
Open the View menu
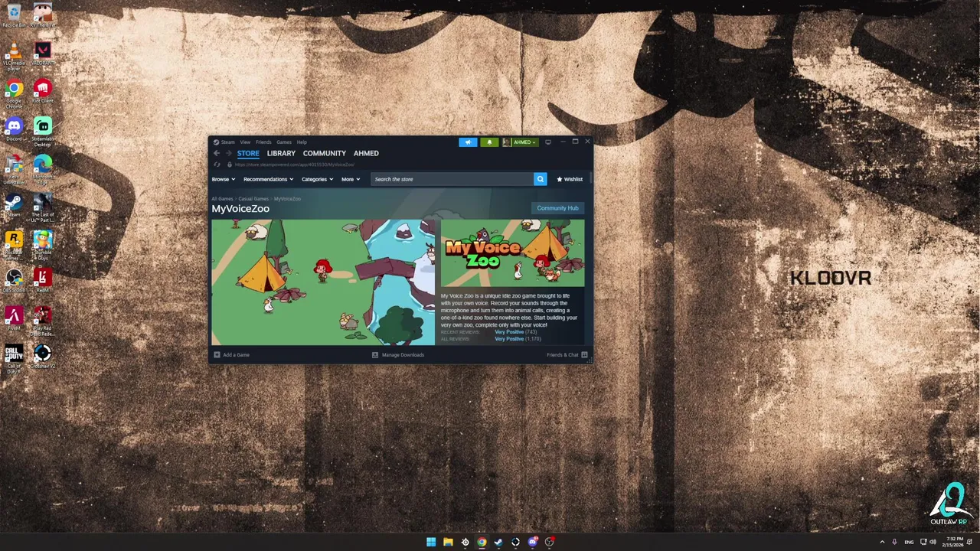(x=245, y=142)
